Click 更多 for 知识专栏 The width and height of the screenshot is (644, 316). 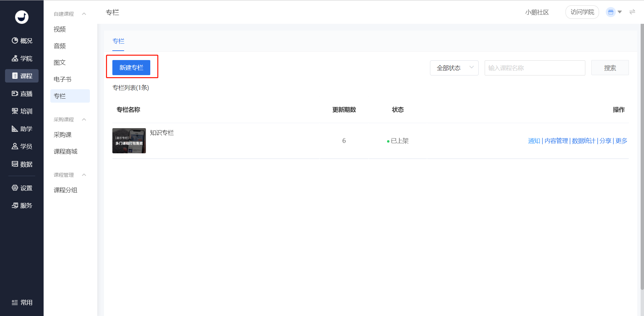point(621,141)
